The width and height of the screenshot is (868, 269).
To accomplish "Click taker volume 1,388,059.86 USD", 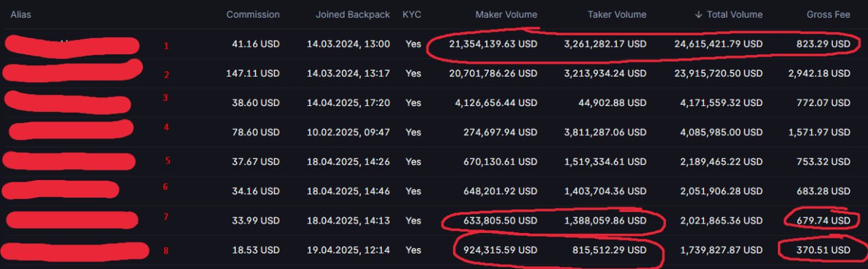I will pos(605,221).
